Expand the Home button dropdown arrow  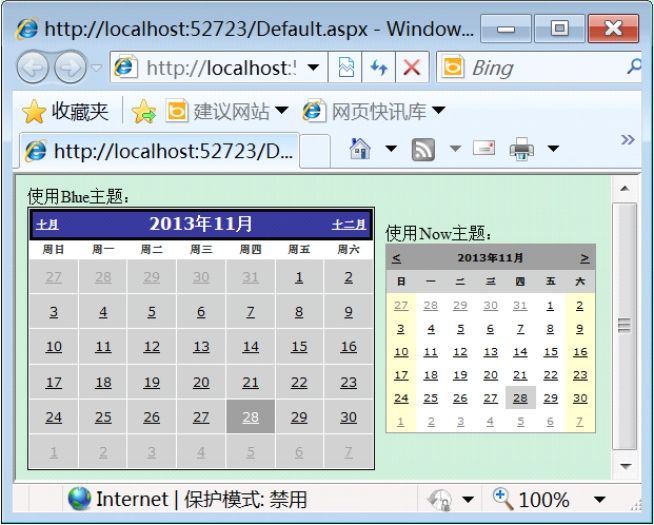click(391, 148)
